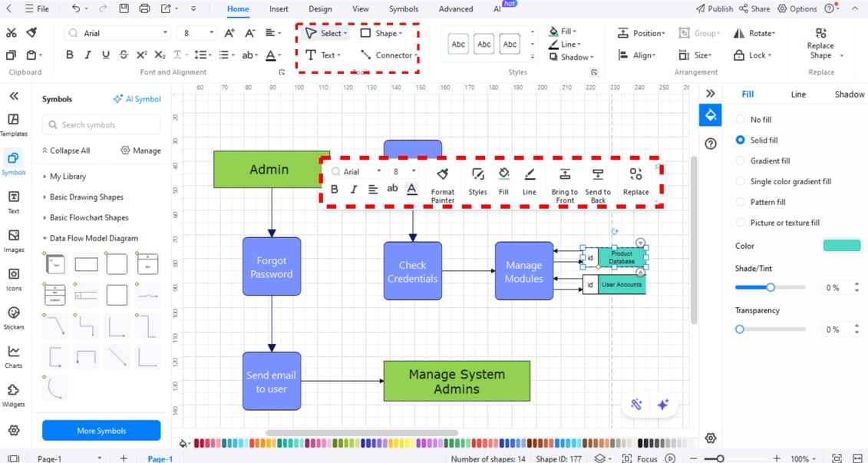Select the No fill radio option
The height and width of the screenshot is (463, 868).
point(740,120)
